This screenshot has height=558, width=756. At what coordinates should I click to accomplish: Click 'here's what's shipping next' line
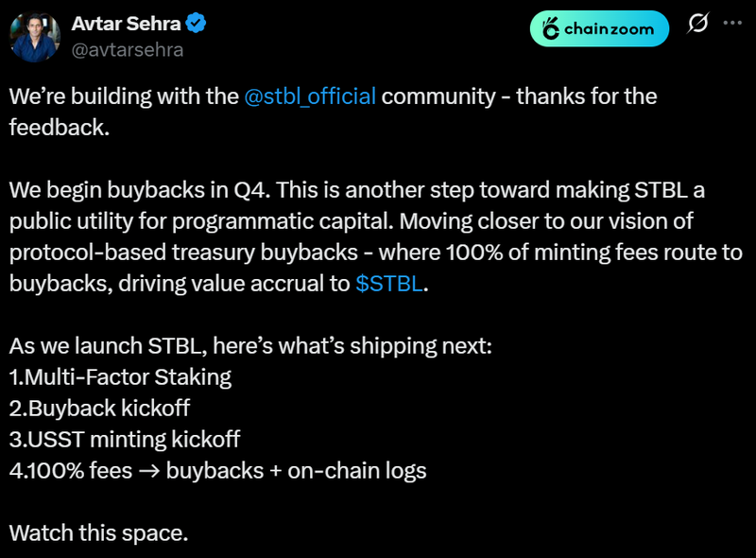[x=352, y=346]
